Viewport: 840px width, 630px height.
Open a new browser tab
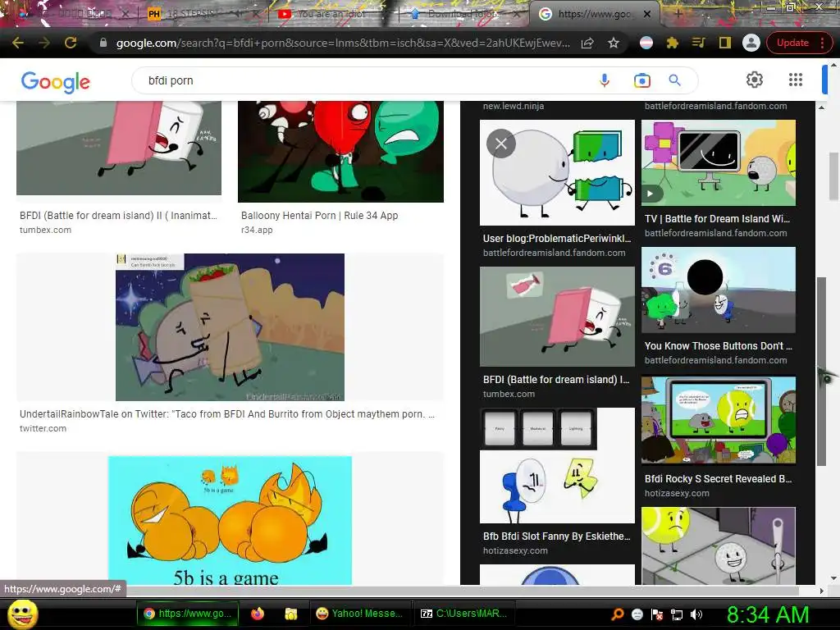(x=678, y=14)
